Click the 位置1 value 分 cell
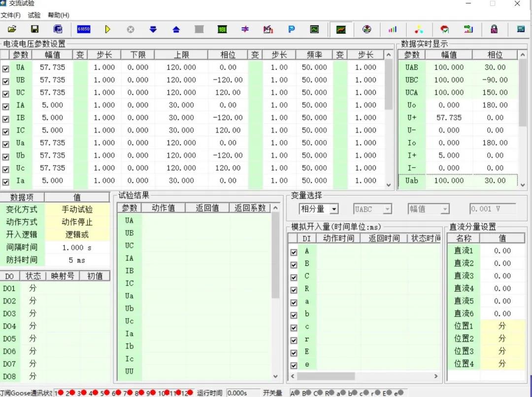Image resolution: width=532 pixels, height=397 pixels. coord(502,326)
